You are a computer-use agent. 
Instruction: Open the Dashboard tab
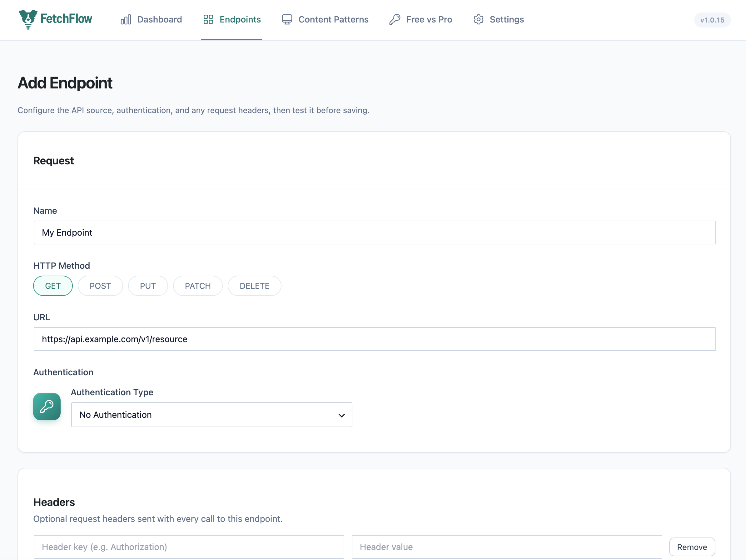[151, 20]
